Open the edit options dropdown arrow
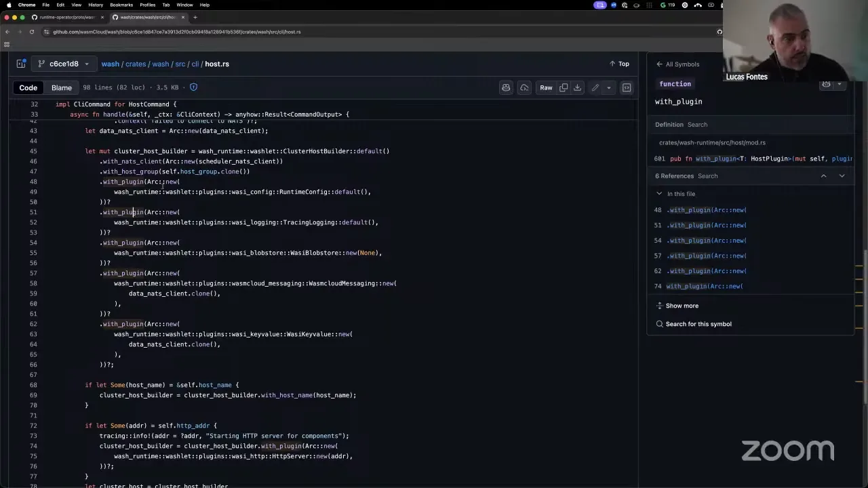Screen dimensions: 868x488 point(608,87)
